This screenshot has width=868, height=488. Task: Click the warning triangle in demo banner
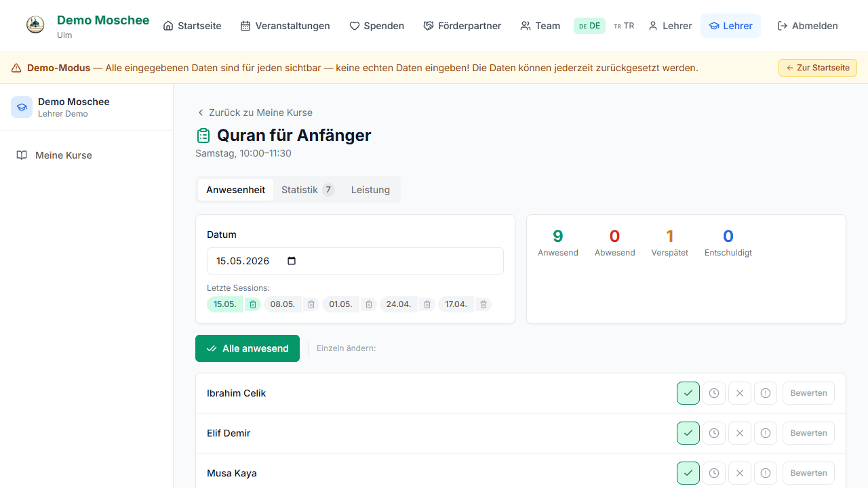[x=16, y=68]
